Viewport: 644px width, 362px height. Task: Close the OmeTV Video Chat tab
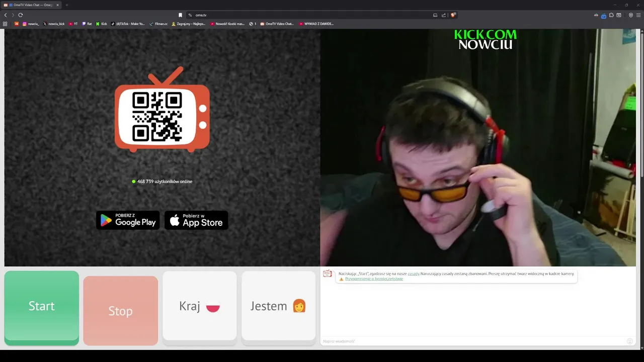[x=57, y=5]
